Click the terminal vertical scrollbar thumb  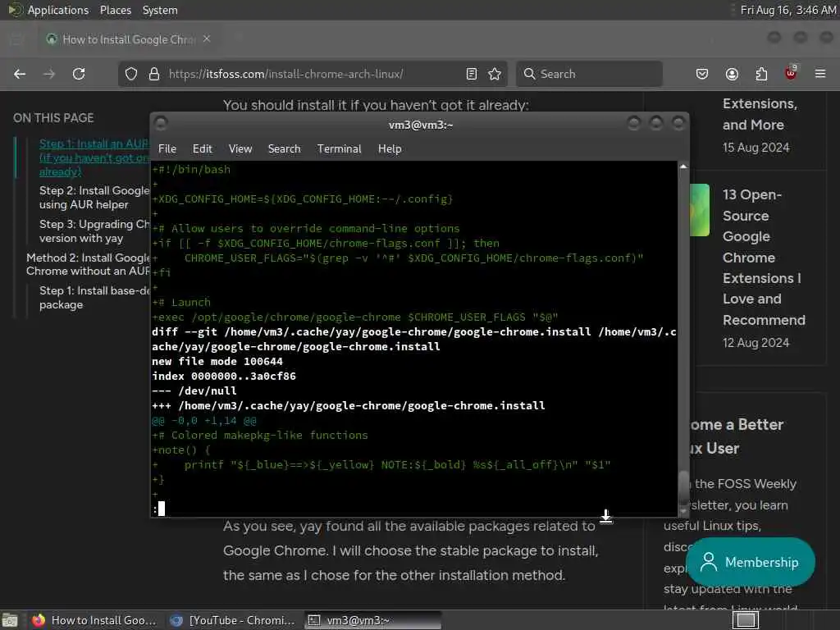point(683,487)
